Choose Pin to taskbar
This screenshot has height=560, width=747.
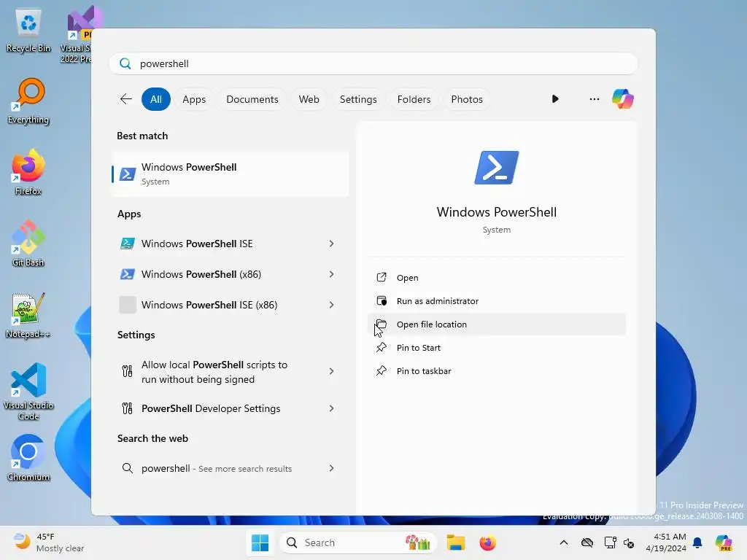[496, 371]
